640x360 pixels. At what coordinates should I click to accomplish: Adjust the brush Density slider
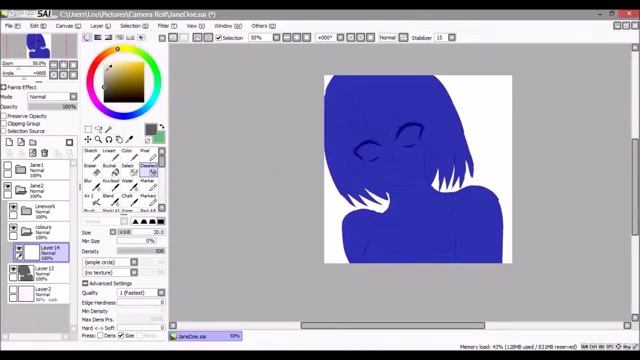coord(141,251)
